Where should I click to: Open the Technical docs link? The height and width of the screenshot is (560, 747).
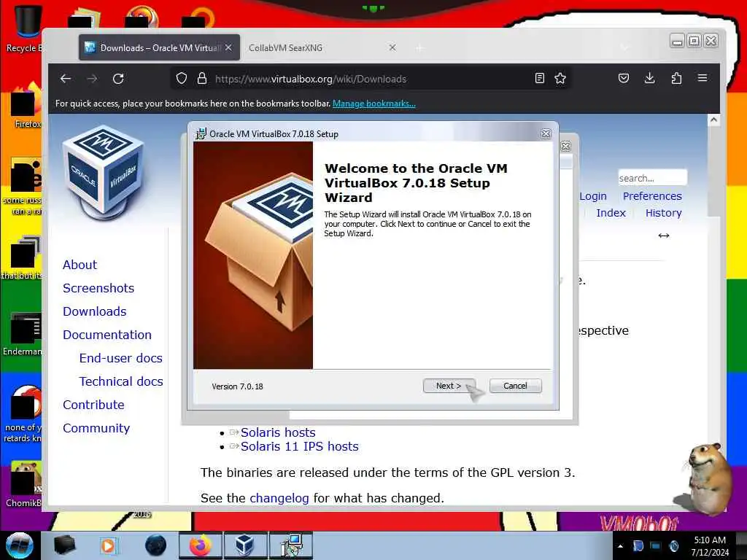tap(121, 381)
